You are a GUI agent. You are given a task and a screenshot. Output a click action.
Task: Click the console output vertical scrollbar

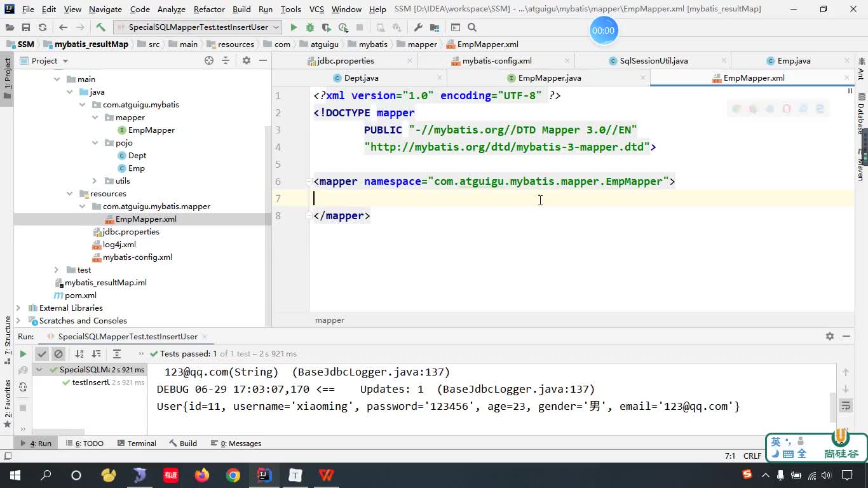click(832, 407)
